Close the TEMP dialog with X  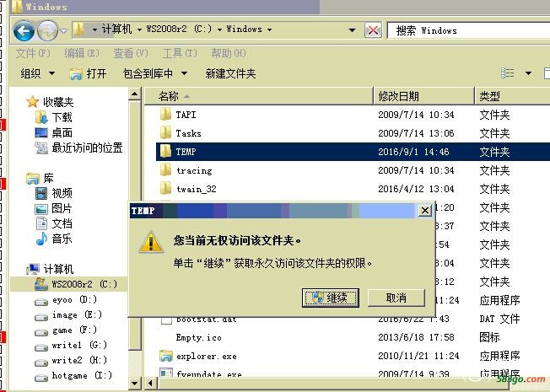click(425, 211)
